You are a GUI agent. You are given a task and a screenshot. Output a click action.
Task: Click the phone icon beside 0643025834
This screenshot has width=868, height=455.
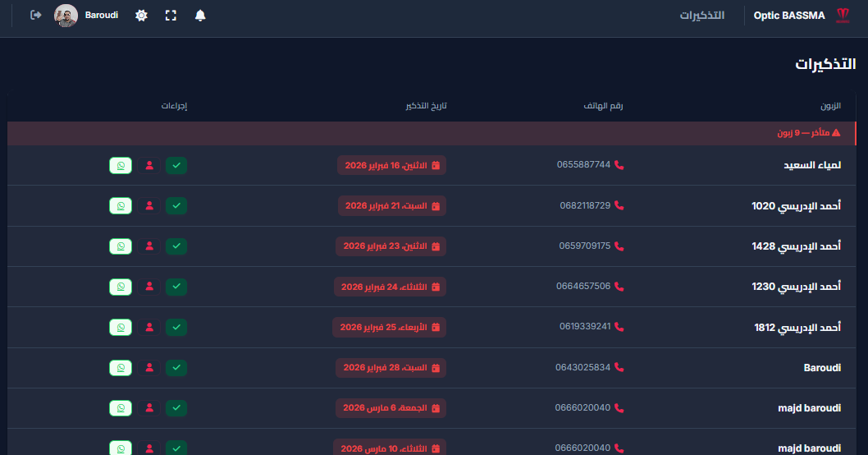pyautogui.click(x=619, y=367)
